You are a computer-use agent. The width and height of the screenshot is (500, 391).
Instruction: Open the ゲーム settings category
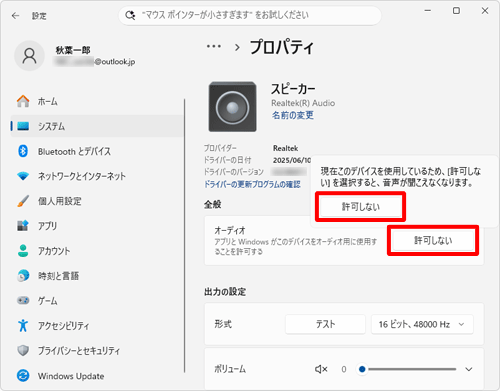click(97, 300)
